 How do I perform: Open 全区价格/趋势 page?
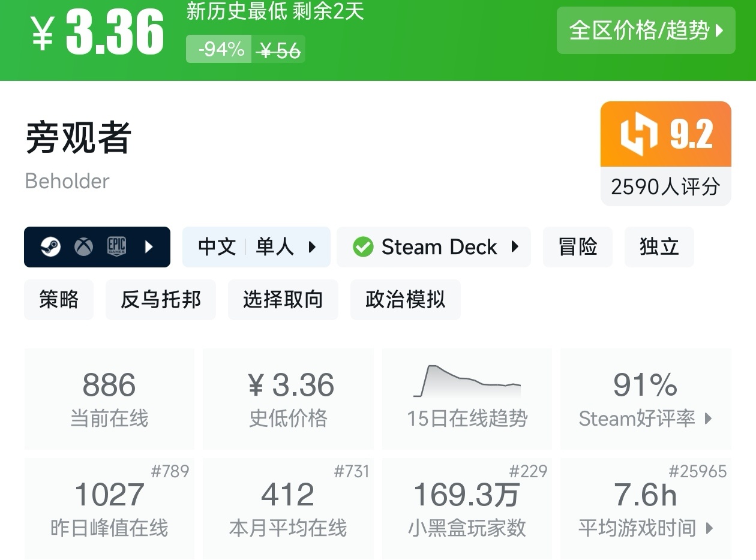tap(646, 31)
